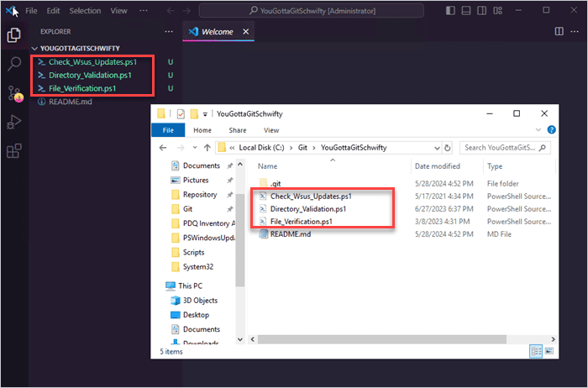
Task: Open the VS Code Edit menu
Action: click(x=53, y=10)
